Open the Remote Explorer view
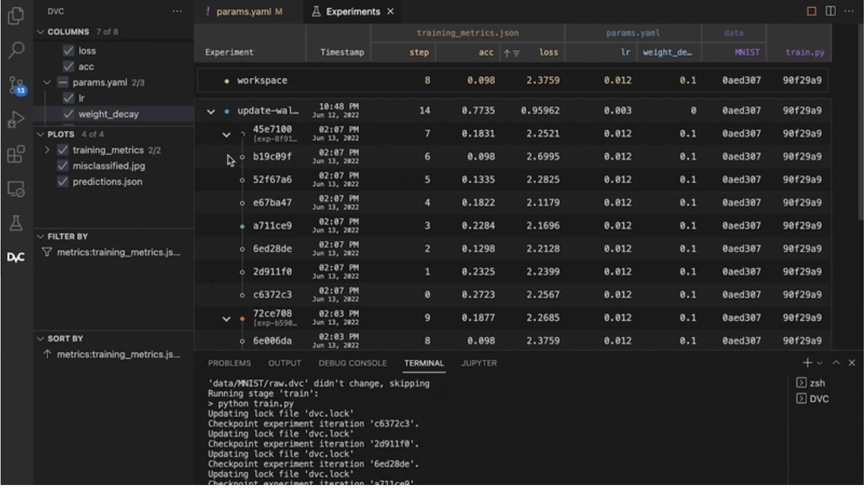Screen dimensions: 868x488 pos(16,189)
